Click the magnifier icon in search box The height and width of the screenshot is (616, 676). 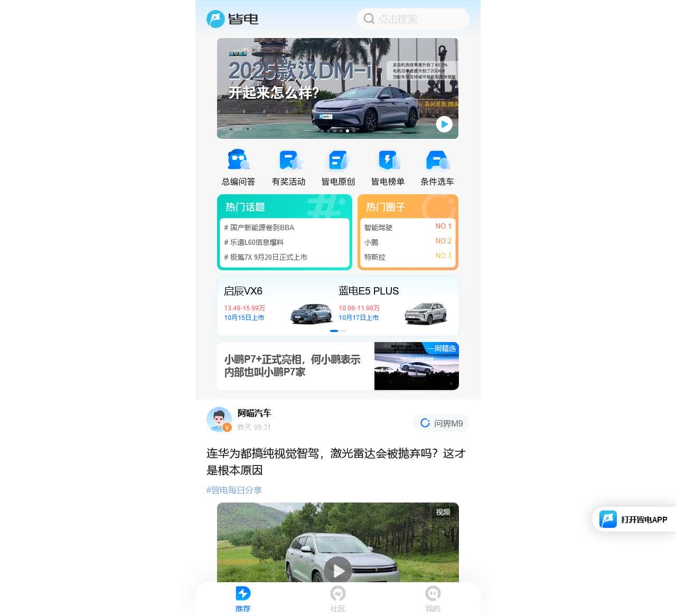(369, 19)
